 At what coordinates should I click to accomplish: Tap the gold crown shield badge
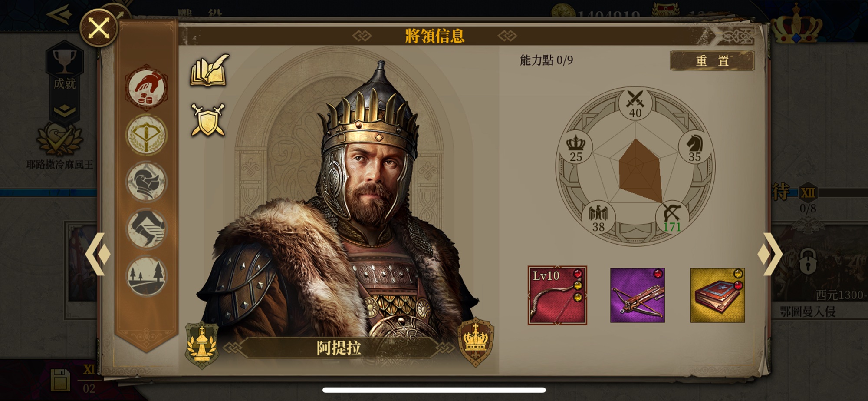[x=476, y=341]
